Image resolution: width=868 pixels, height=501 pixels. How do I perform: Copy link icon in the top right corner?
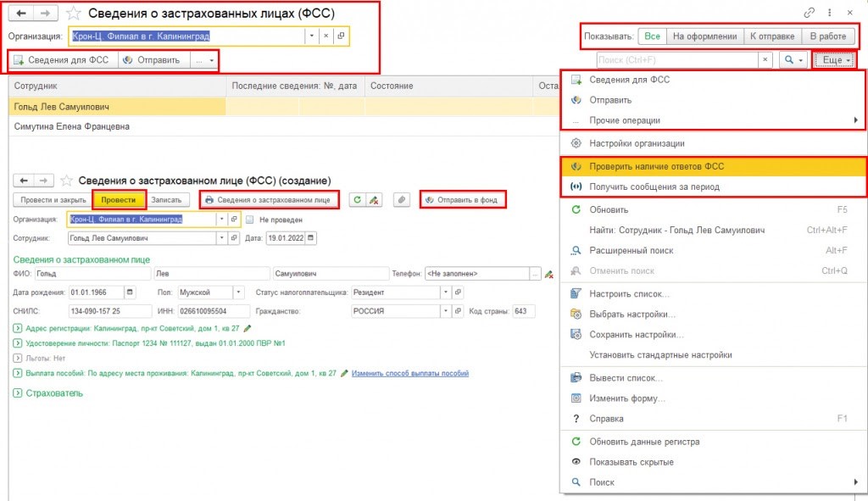pyautogui.click(x=809, y=12)
